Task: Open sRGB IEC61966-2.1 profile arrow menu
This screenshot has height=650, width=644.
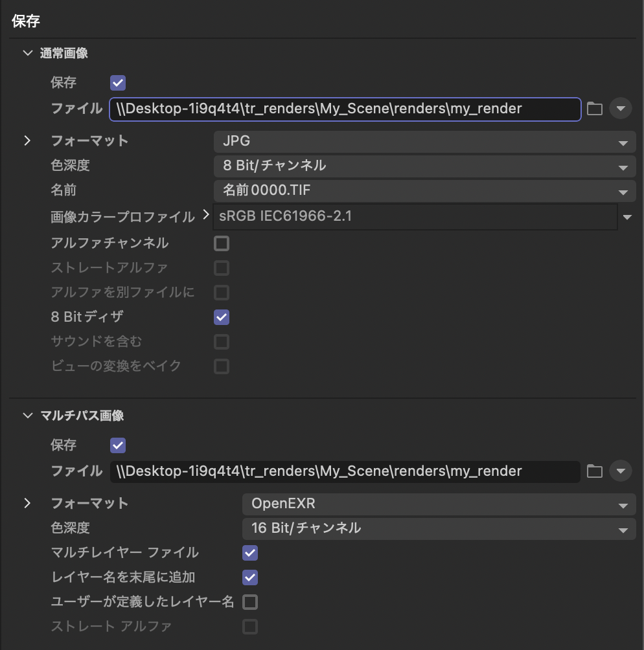Action: (x=627, y=217)
